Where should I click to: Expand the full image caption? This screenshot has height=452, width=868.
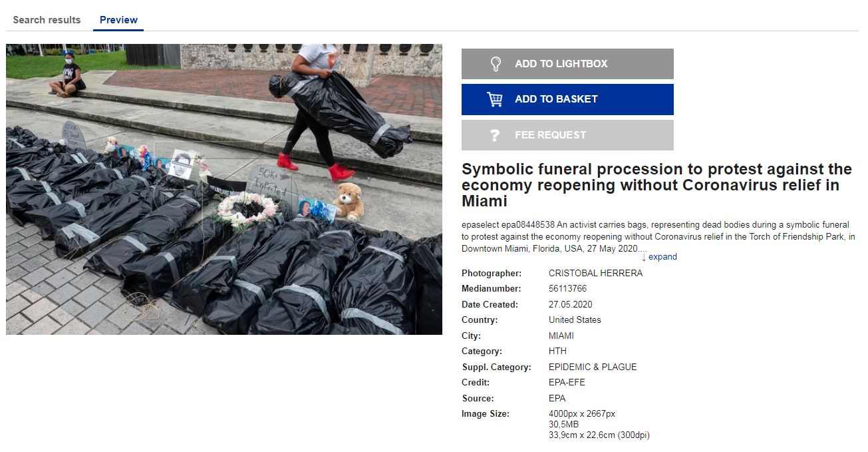click(659, 257)
